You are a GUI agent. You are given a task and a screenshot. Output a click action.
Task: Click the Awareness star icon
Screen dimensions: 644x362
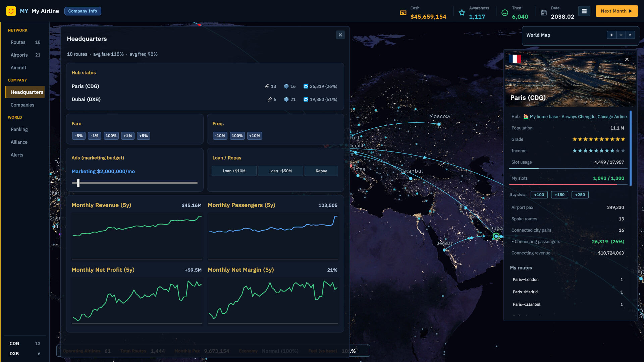462,13
